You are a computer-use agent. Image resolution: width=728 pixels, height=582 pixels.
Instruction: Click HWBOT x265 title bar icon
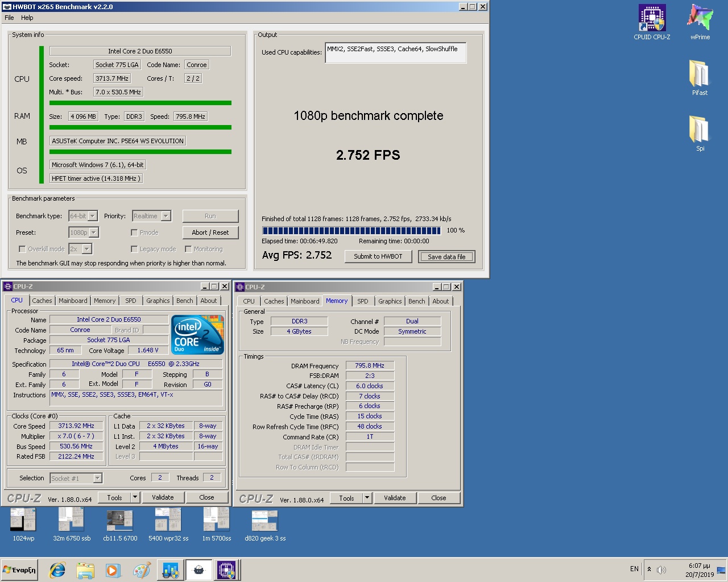pyautogui.click(x=7, y=7)
